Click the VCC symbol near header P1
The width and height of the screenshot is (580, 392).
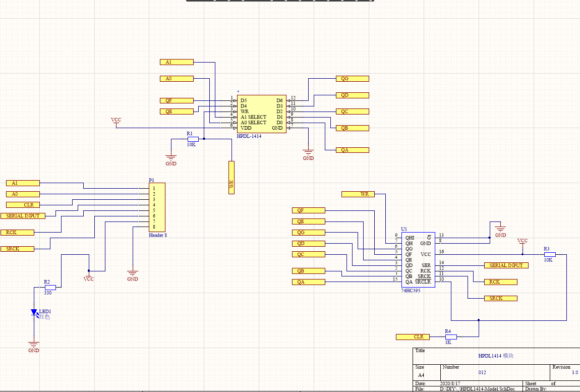pyautogui.click(x=89, y=276)
